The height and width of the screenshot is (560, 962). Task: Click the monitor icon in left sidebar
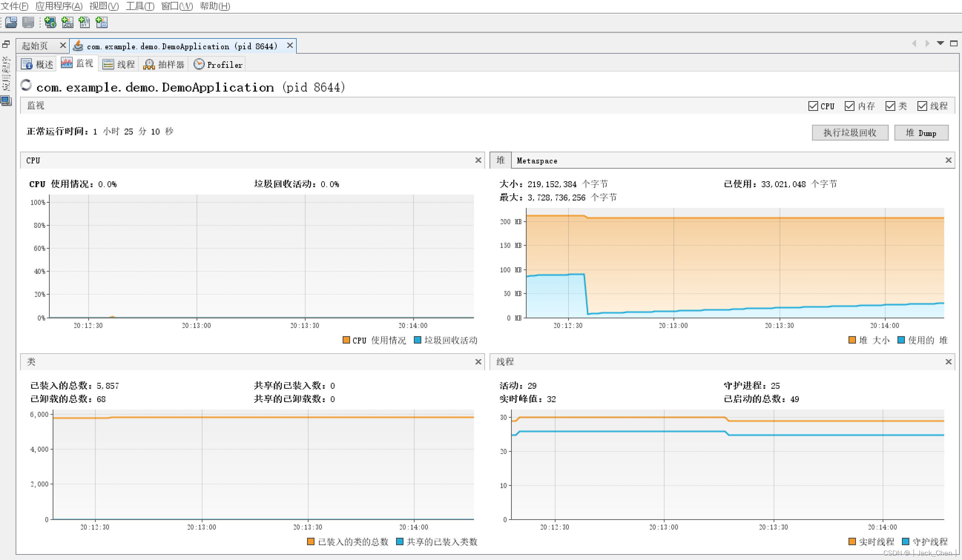(x=6, y=101)
